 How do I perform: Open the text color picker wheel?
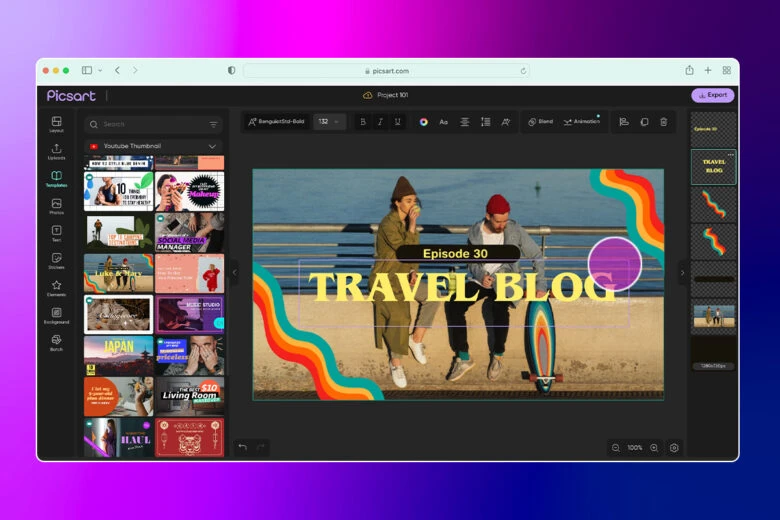pyautogui.click(x=424, y=122)
